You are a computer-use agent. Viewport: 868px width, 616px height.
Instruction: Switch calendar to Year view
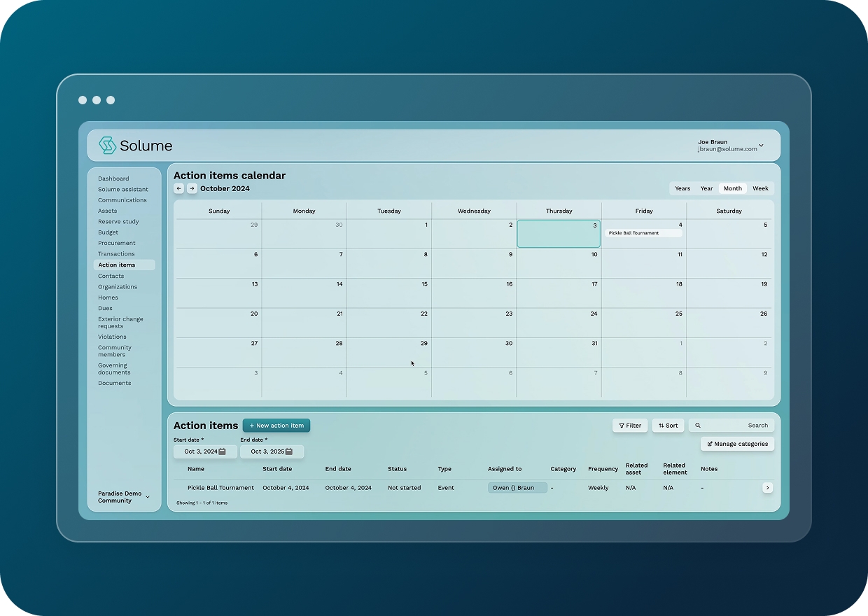pos(707,188)
